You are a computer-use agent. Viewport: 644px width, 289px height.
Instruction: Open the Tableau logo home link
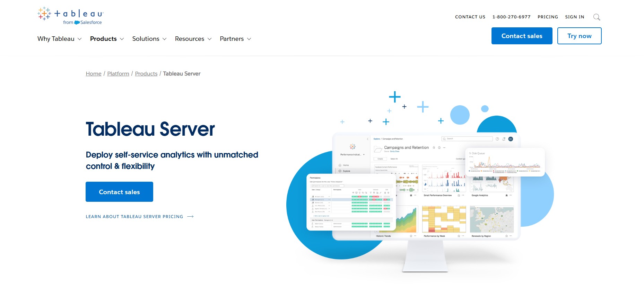pyautogui.click(x=70, y=16)
